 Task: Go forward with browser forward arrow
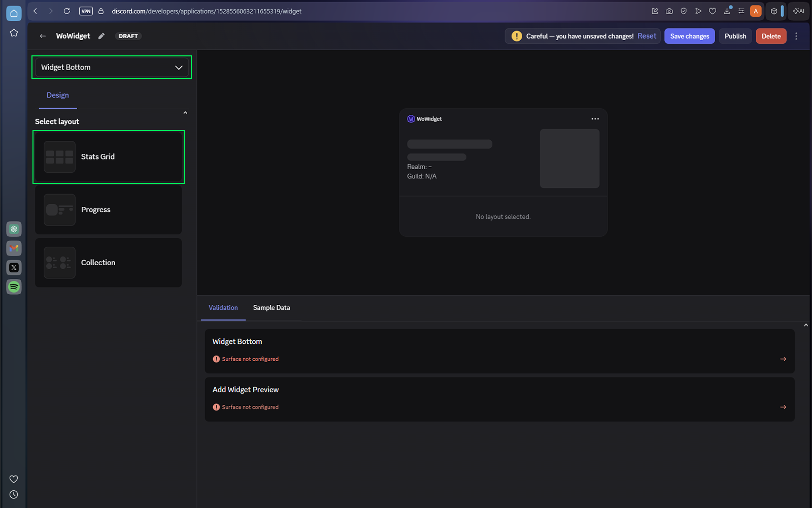(51, 11)
